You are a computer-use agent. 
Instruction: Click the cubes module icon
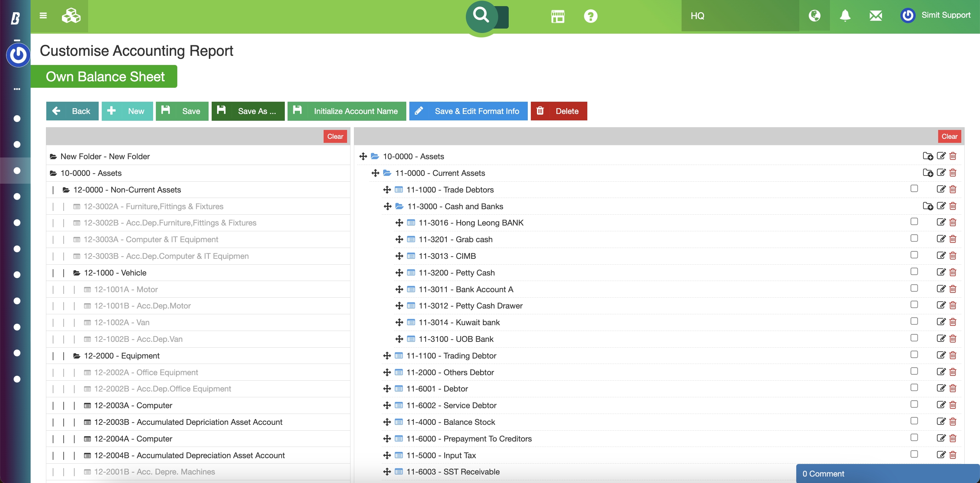click(x=71, y=16)
